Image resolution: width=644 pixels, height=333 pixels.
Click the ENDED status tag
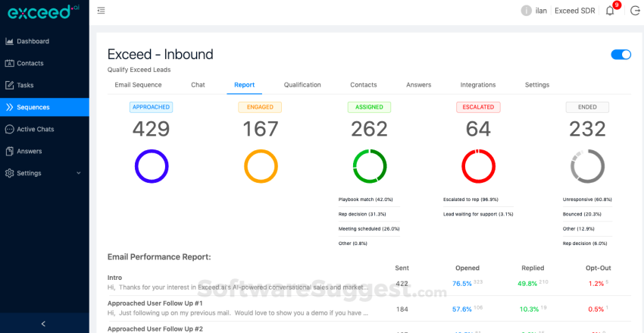[x=587, y=107]
